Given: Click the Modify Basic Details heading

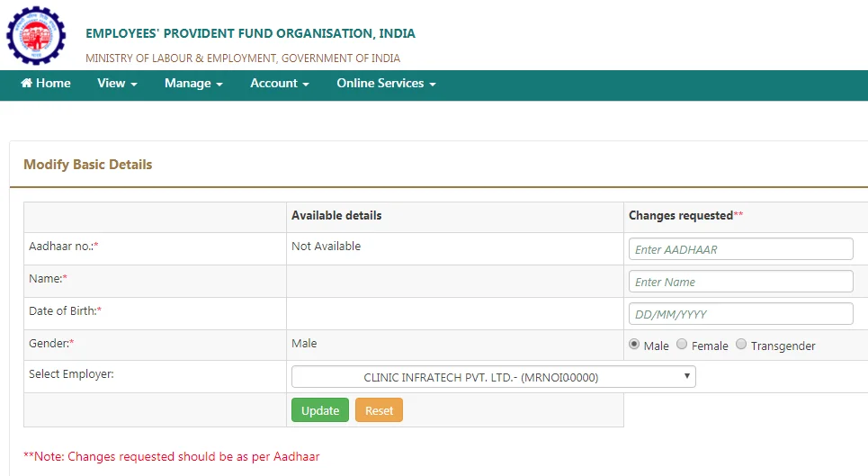Looking at the screenshot, I should click(87, 165).
